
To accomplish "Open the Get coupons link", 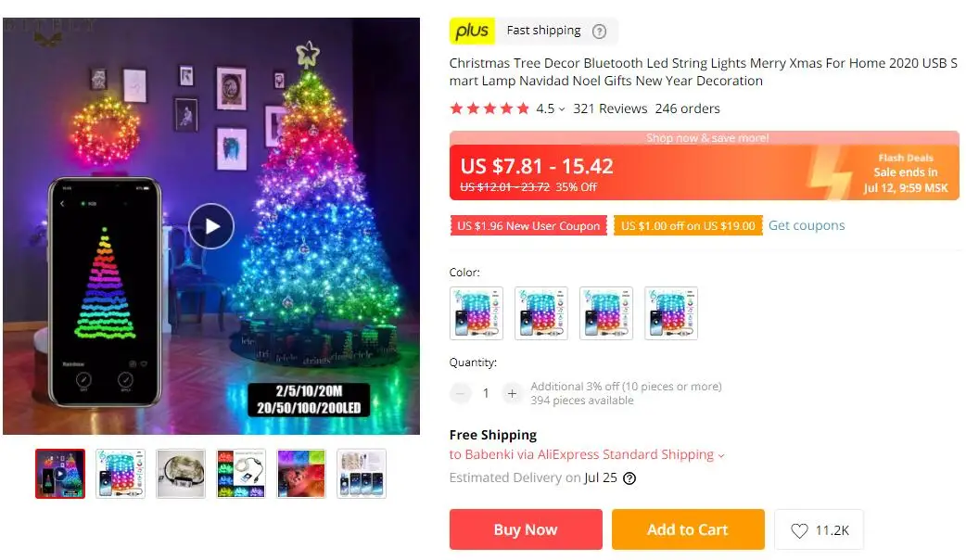I will click(807, 225).
